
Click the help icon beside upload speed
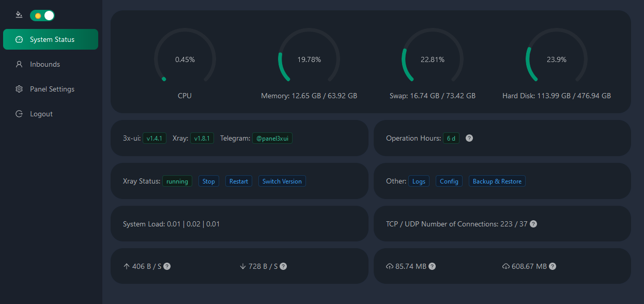point(167,266)
